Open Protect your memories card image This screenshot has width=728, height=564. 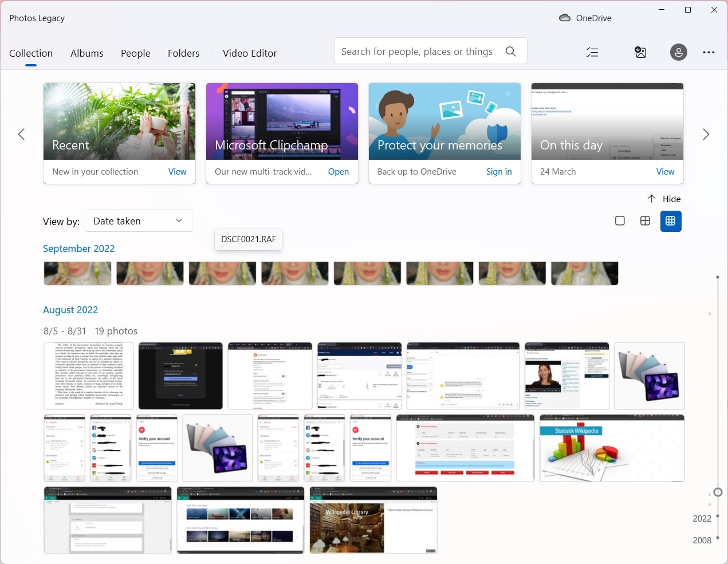(444, 121)
